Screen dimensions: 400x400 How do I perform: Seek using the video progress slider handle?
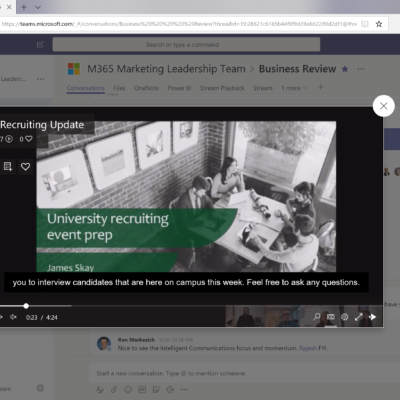(x=26, y=306)
